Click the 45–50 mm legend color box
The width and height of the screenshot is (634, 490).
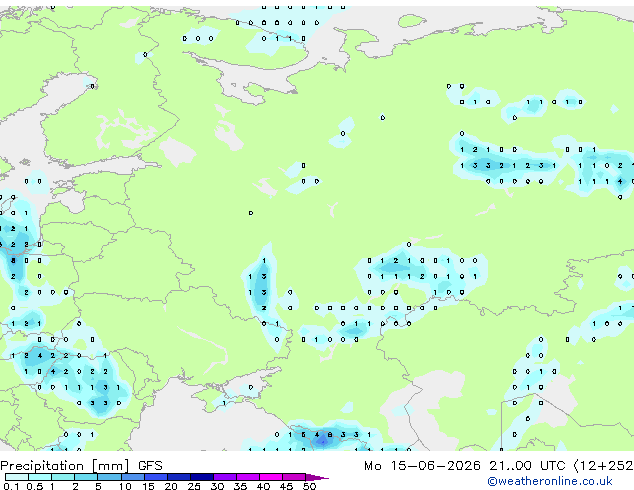pos(294,477)
